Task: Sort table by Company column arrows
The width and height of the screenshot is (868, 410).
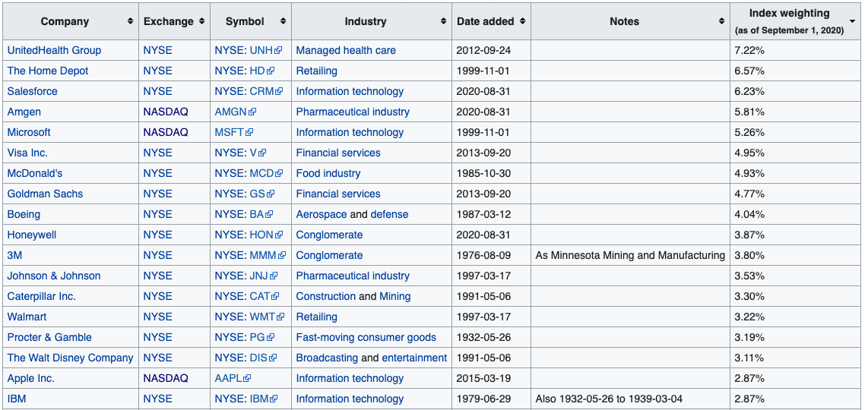Action: pos(130,21)
